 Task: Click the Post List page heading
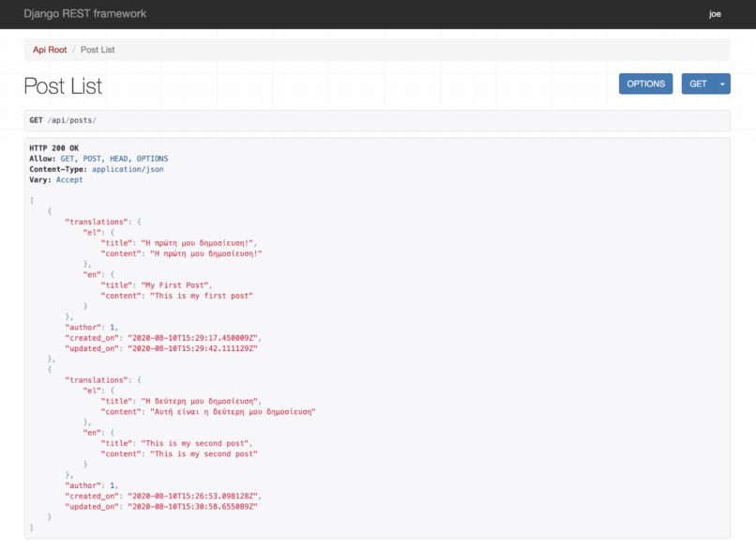(x=63, y=85)
